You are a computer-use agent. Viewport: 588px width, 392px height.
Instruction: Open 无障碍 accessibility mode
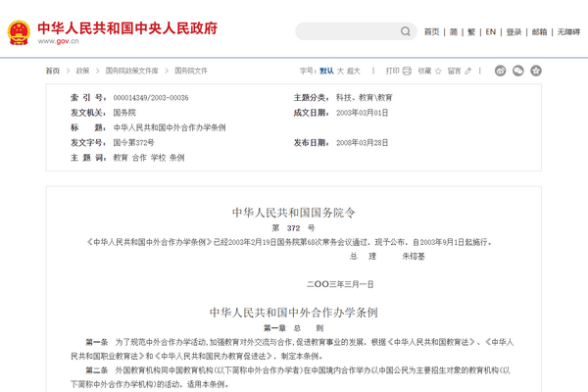click(x=568, y=32)
